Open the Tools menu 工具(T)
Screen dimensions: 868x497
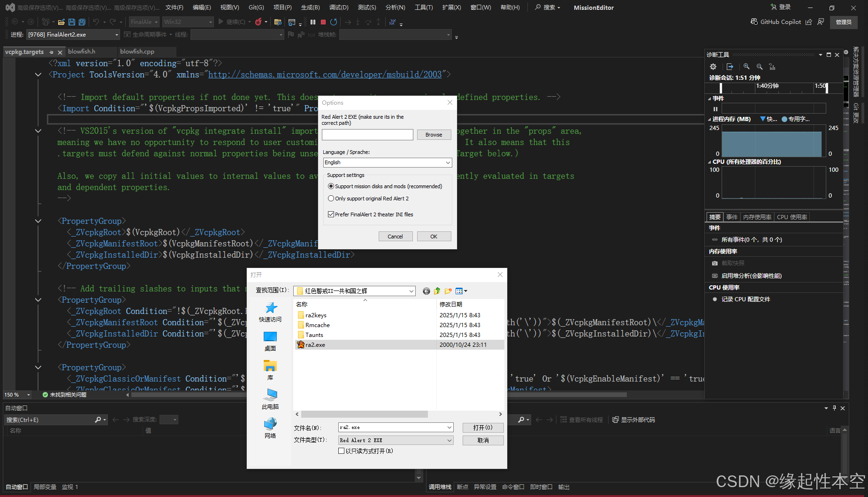tap(424, 8)
